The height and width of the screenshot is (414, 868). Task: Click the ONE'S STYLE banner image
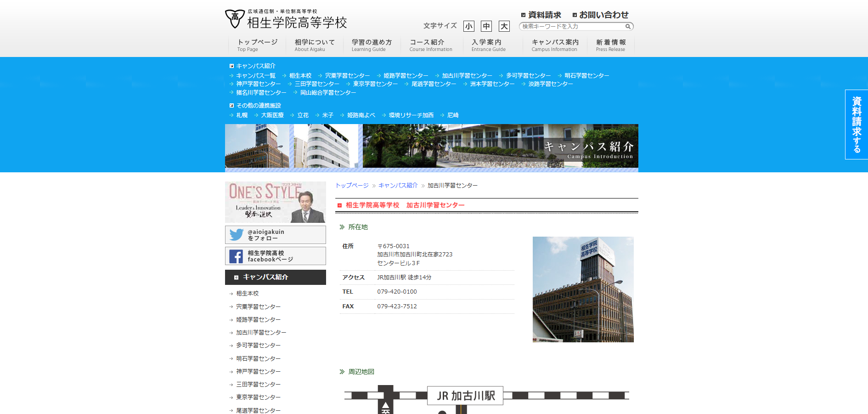click(x=275, y=202)
